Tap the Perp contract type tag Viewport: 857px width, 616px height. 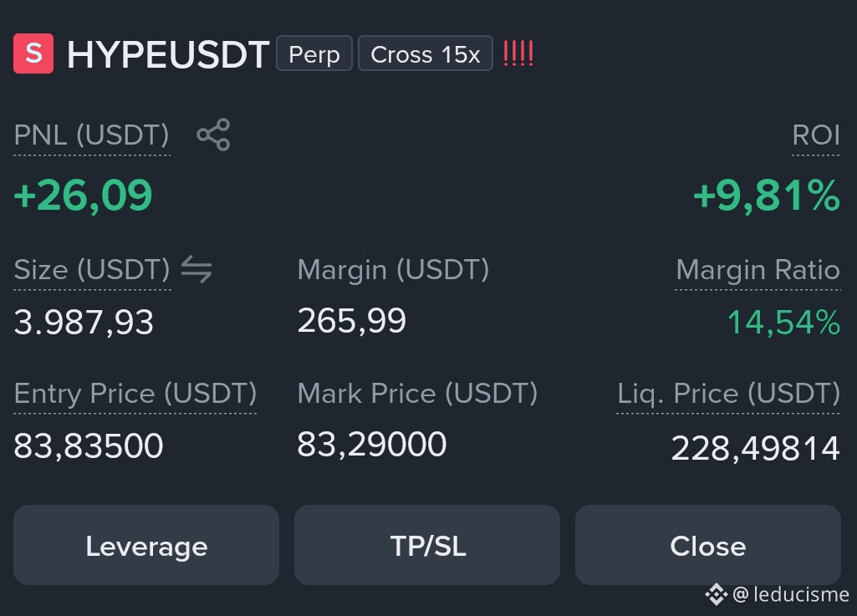(x=314, y=53)
